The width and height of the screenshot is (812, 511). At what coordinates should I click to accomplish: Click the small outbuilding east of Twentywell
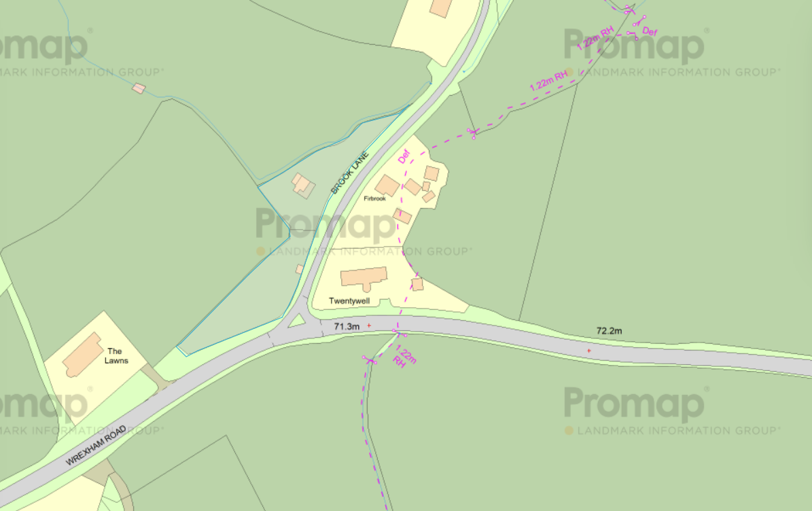(x=417, y=284)
